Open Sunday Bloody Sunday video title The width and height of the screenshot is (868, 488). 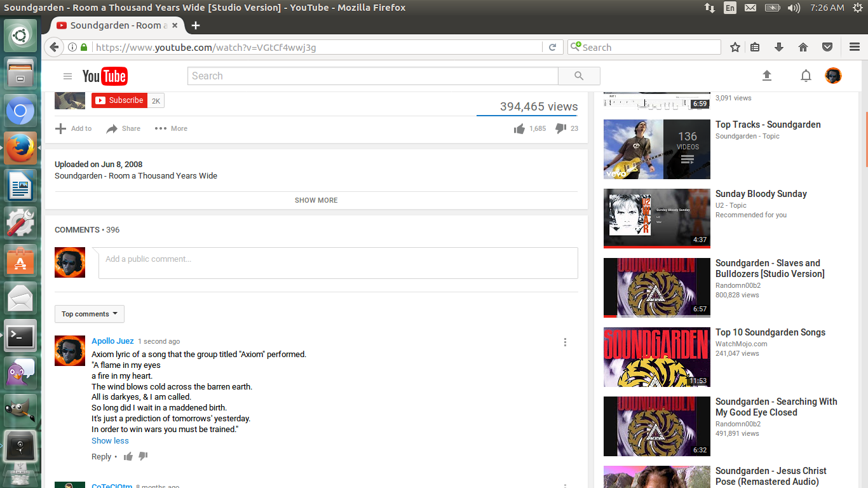761,194
